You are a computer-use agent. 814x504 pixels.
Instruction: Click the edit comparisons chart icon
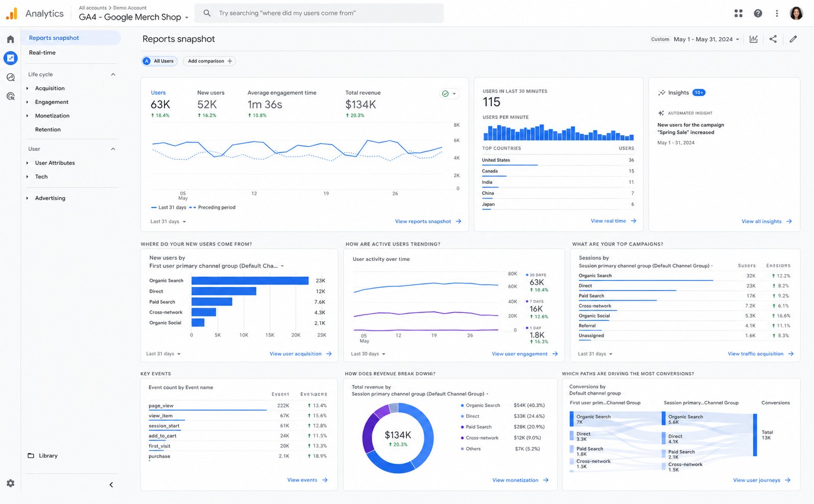tap(753, 39)
